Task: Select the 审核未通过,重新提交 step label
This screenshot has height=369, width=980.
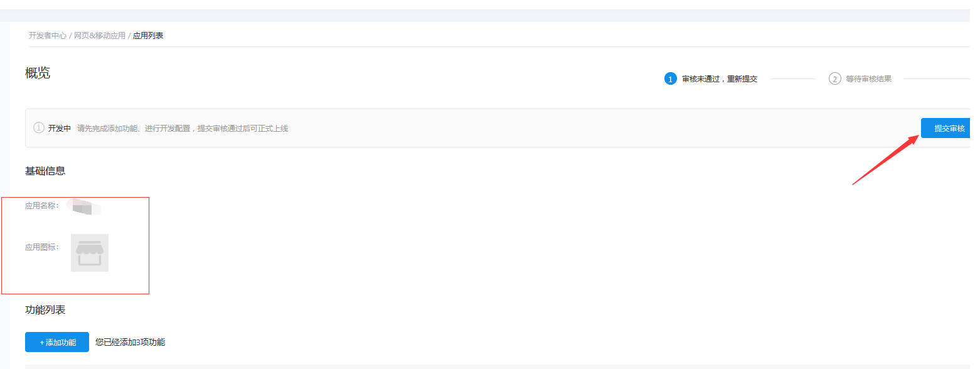Action: click(720, 79)
